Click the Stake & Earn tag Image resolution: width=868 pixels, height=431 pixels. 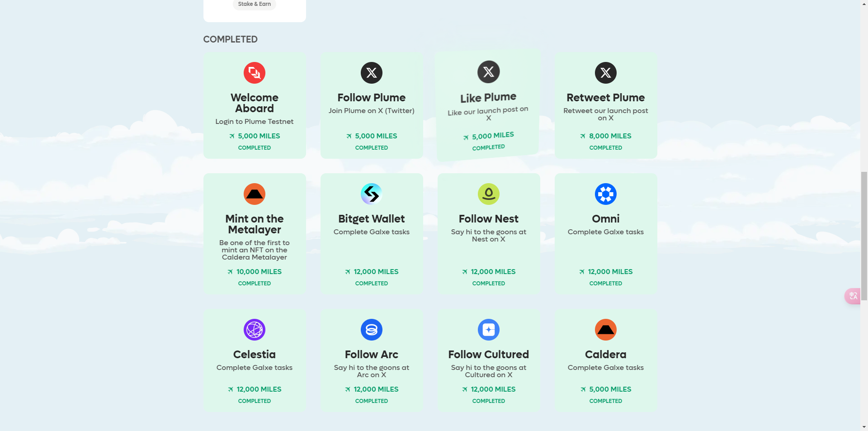[255, 4]
